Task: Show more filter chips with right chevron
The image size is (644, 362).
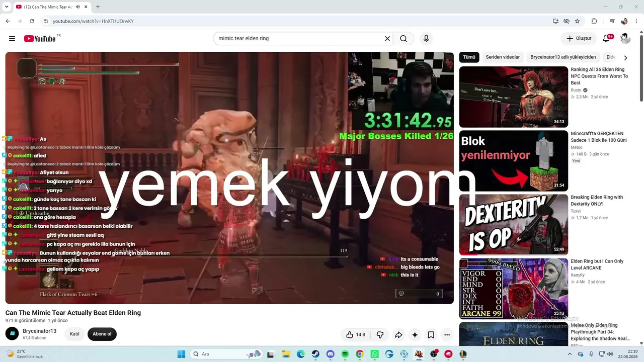Action: [x=625, y=58]
